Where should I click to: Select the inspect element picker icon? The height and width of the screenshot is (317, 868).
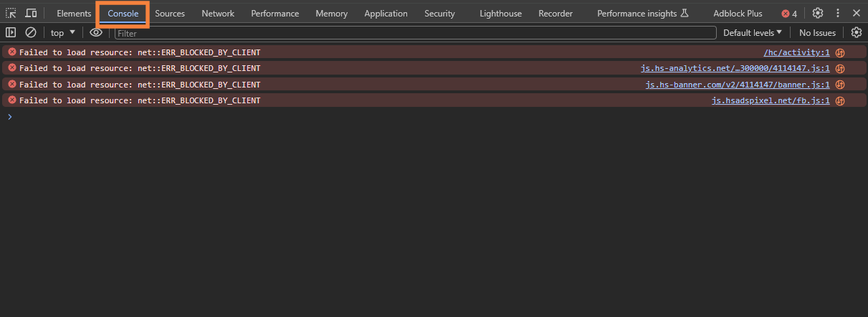point(11,14)
